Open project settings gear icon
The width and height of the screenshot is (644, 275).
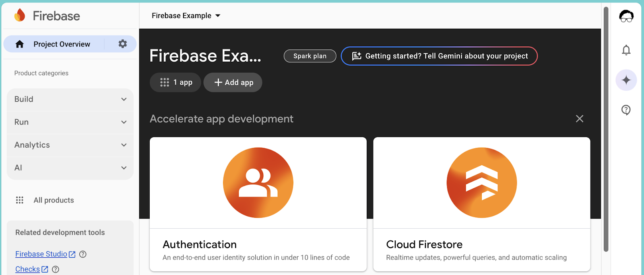(123, 44)
